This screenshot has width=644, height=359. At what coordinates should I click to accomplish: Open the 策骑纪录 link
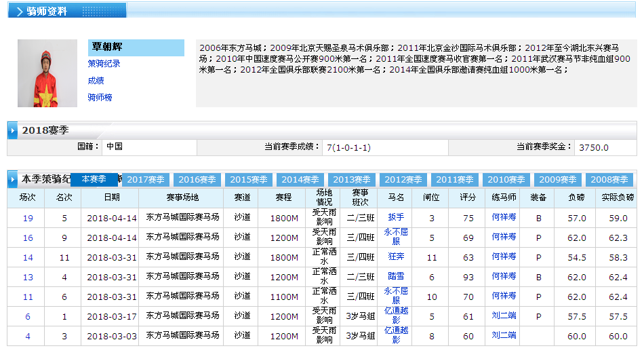pos(104,64)
